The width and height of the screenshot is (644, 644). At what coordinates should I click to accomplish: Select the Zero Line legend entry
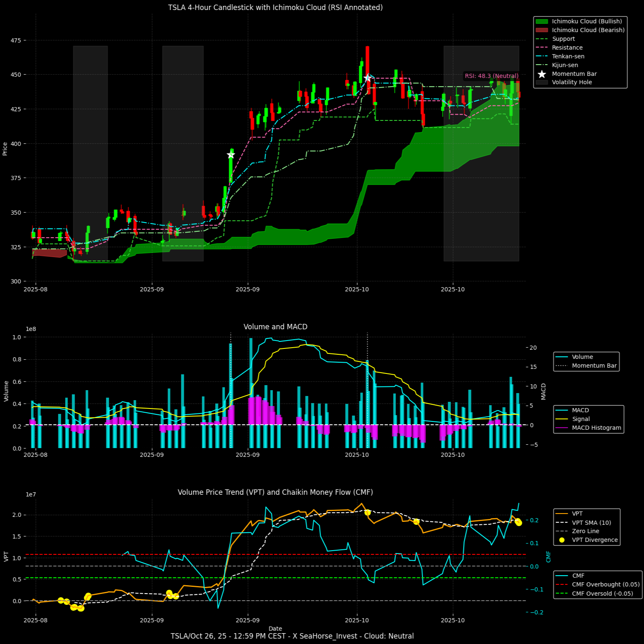pos(577,531)
